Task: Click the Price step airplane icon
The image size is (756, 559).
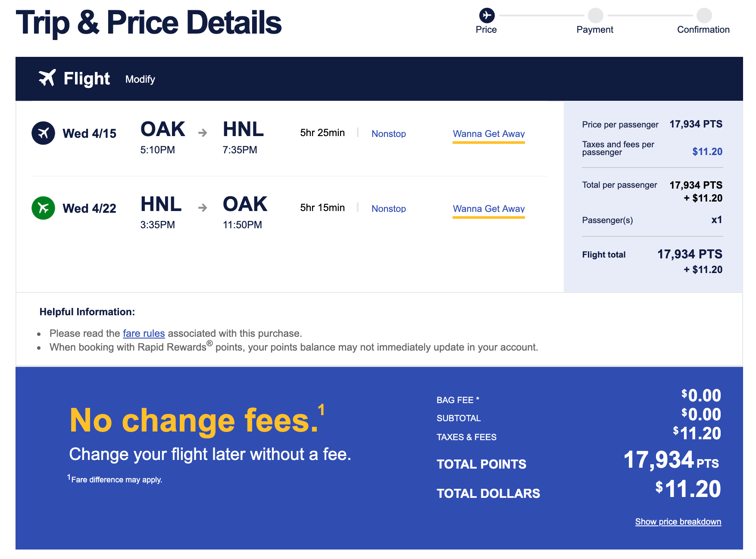Action: tap(487, 16)
